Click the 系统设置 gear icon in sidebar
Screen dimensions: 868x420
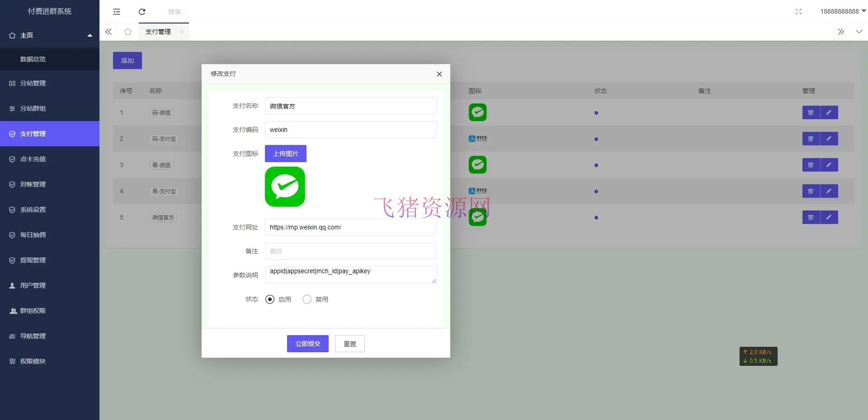click(x=13, y=210)
